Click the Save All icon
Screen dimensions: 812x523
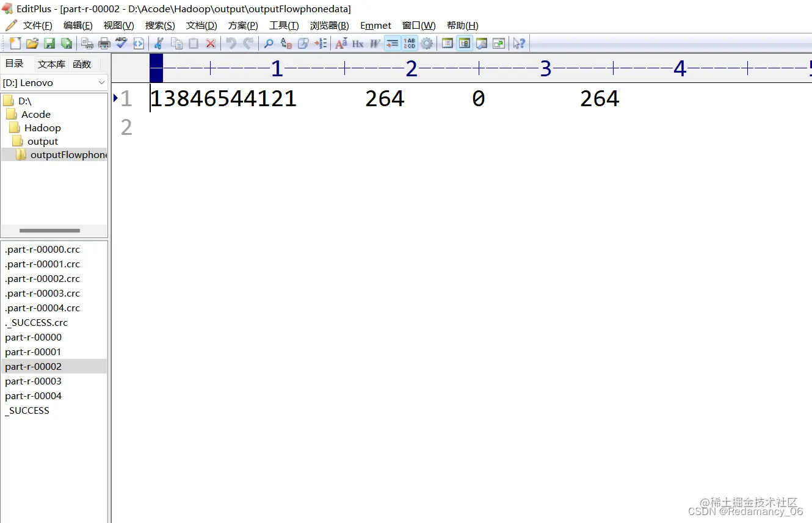(66, 43)
